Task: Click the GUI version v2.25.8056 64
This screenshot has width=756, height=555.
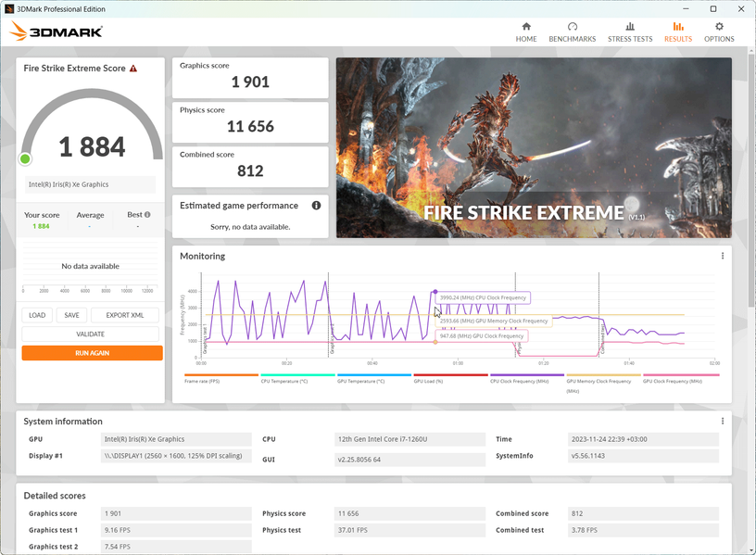Action: (x=409, y=460)
